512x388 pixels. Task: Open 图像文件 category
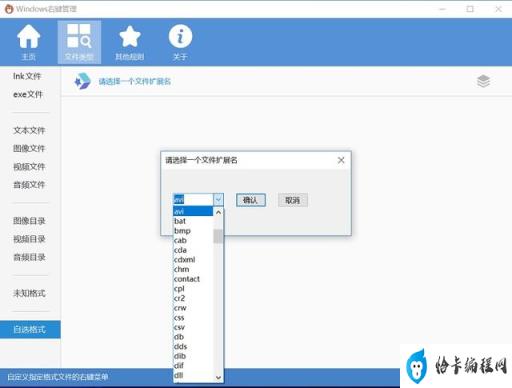click(29, 148)
